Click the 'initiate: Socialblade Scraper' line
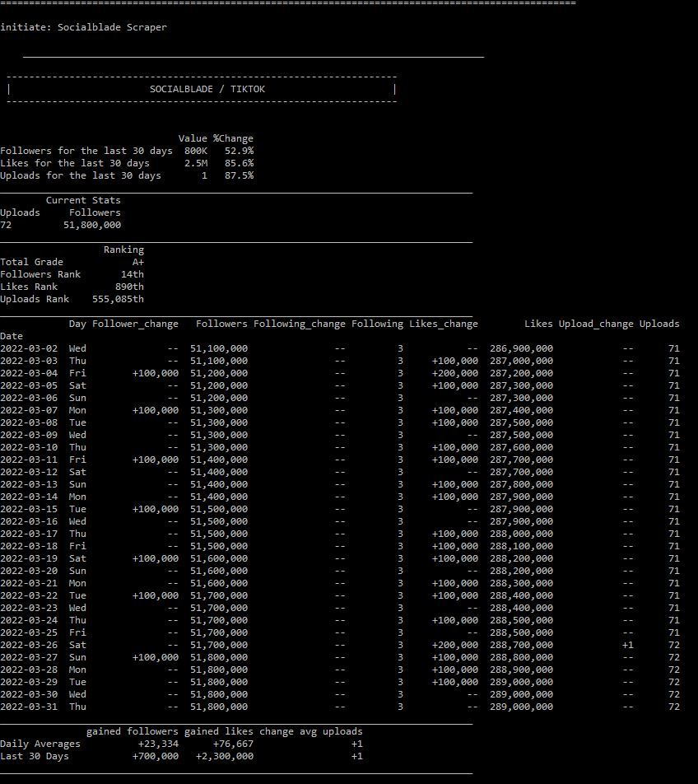The height and width of the screenshot is (784, 698). pos(83,27)
